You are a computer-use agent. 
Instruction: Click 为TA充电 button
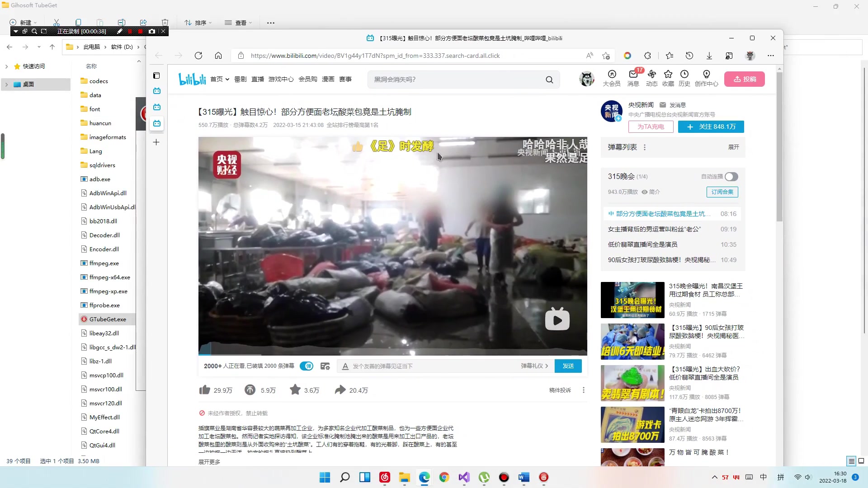[x=651, y=127]
